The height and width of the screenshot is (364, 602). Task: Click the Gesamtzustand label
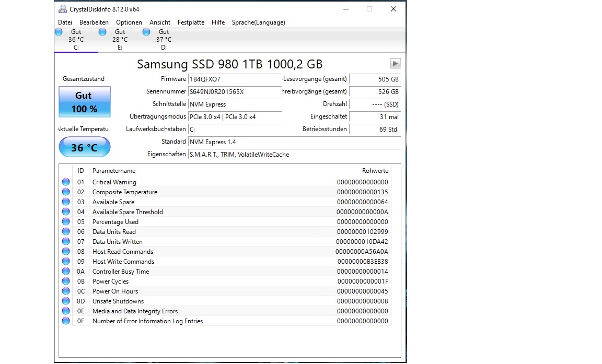click(83, 79)
